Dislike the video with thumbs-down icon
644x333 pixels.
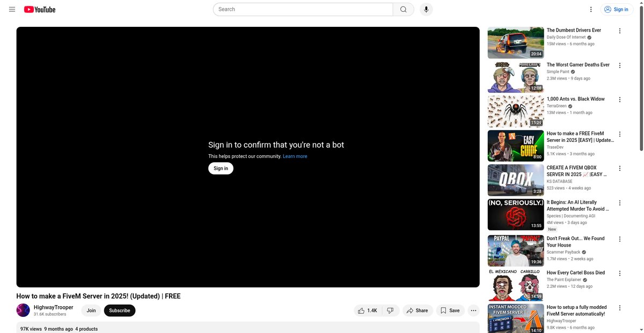(x=391, y=310)
